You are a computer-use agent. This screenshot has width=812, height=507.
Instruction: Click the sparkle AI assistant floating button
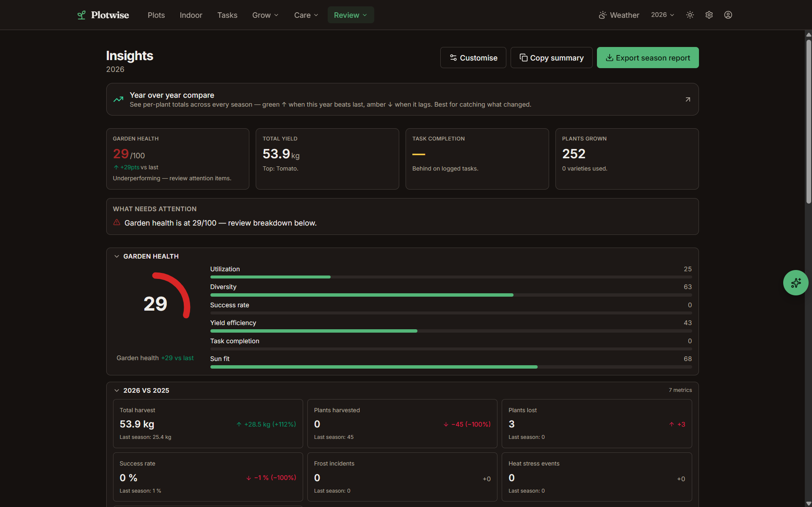(795, 283)
